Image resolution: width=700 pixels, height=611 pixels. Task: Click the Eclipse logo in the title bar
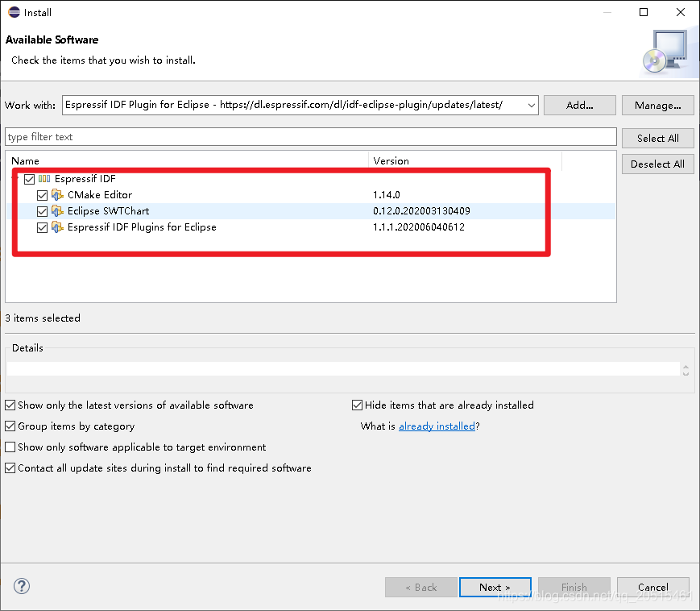point(14,12)
